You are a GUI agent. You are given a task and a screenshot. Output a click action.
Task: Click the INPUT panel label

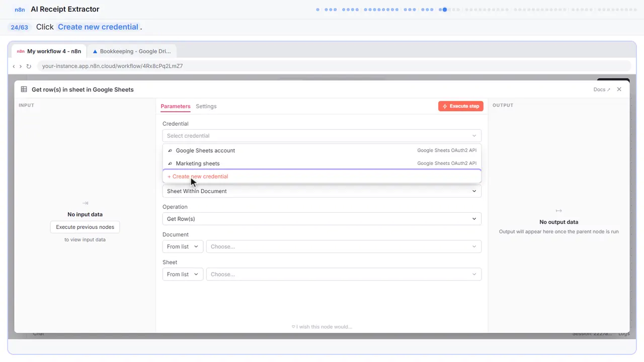tap(26, 105)
